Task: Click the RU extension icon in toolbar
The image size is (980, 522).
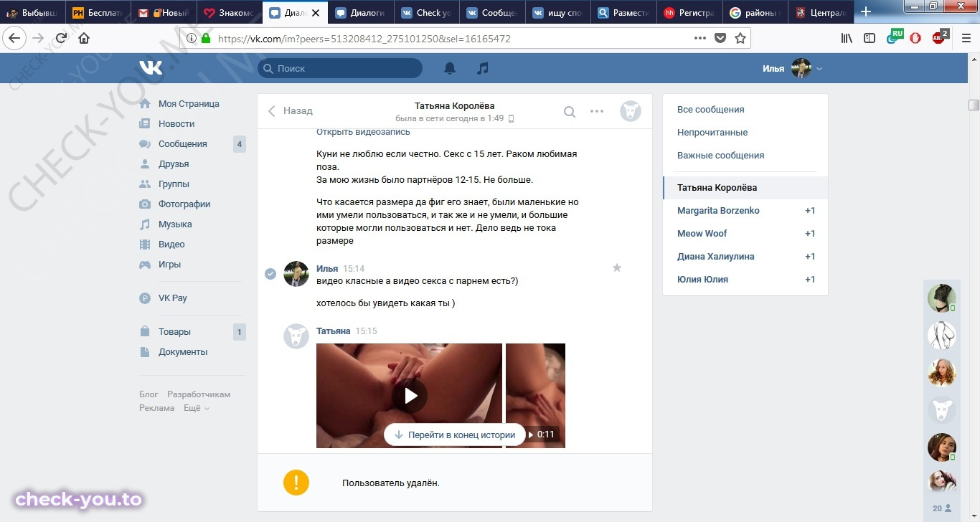Action: pos(894,36)
